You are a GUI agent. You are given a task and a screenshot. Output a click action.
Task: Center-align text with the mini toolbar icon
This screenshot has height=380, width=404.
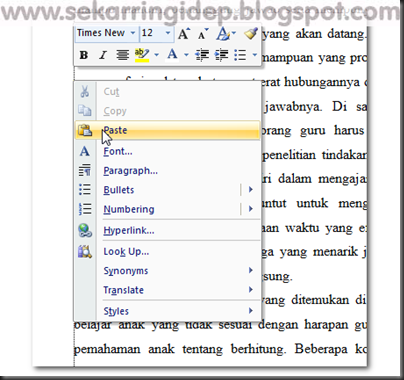[x=122, y=55]
